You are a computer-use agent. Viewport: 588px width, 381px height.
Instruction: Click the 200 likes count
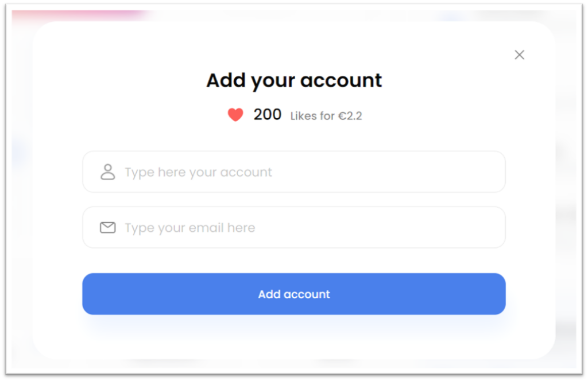[268, 115]
